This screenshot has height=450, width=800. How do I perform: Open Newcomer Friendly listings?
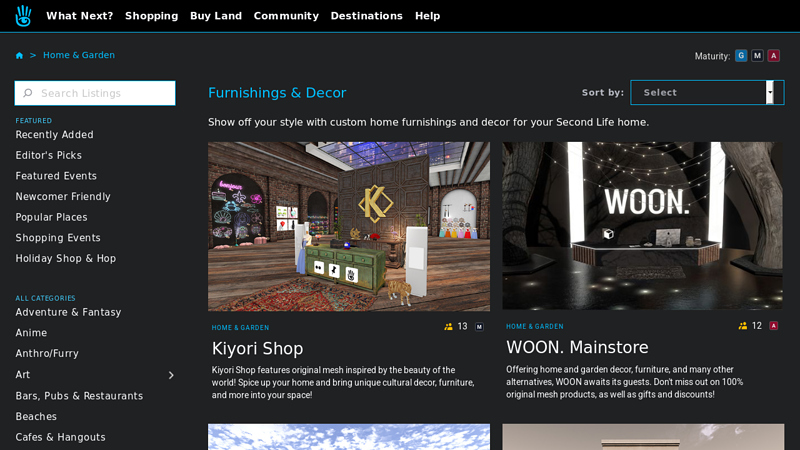click(x=63, y=196)
